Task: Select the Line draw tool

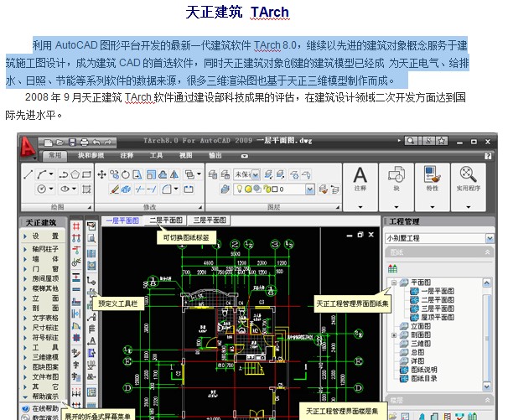Action: click(29, 174)
